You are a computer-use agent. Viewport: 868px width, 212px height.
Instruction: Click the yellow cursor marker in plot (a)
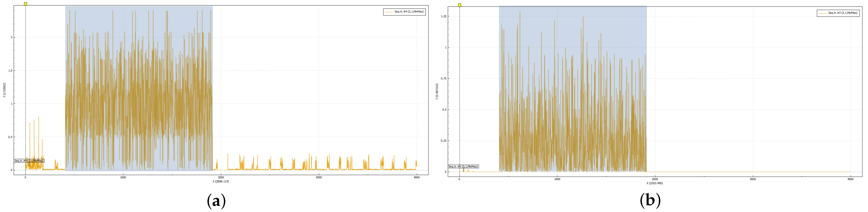26,4
